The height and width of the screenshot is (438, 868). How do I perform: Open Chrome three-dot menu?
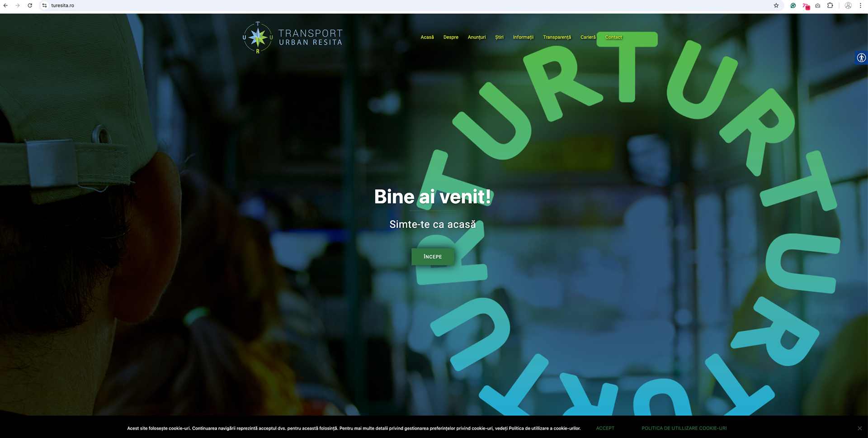860,5
